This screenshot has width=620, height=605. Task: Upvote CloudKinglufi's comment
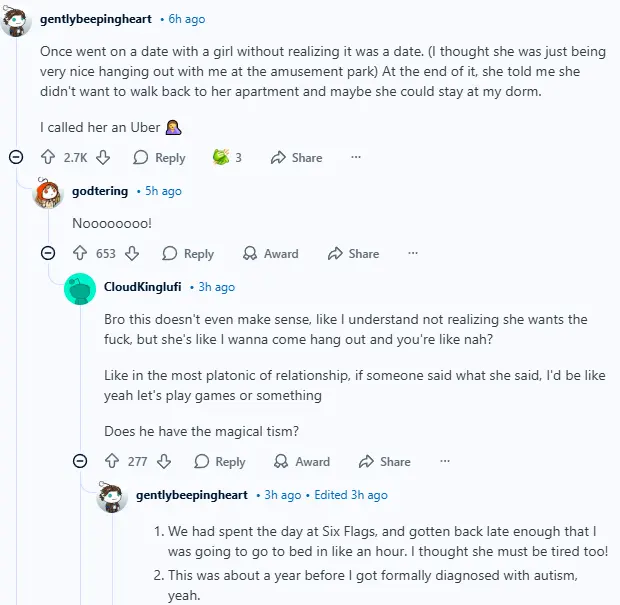click(x=111, y=462)
